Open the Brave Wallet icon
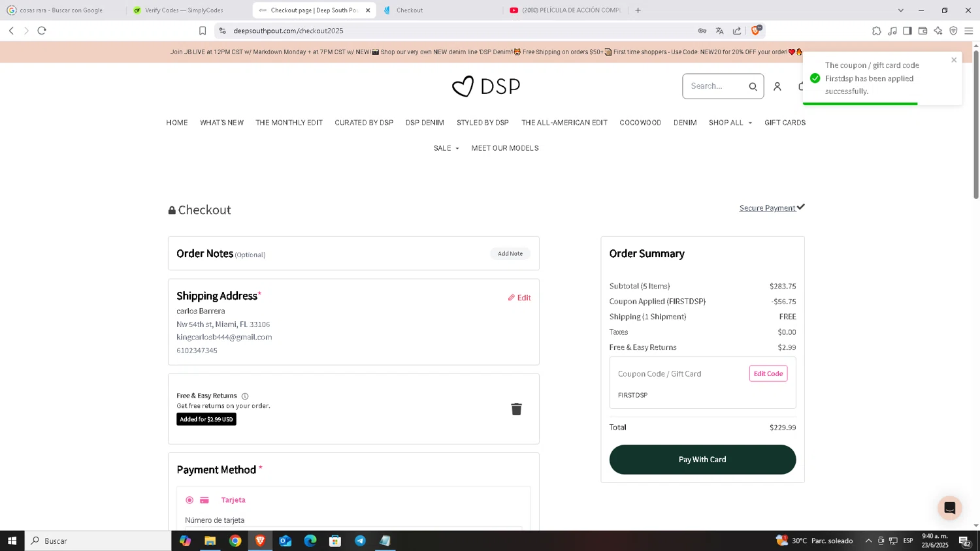 [x=923, y=31]
